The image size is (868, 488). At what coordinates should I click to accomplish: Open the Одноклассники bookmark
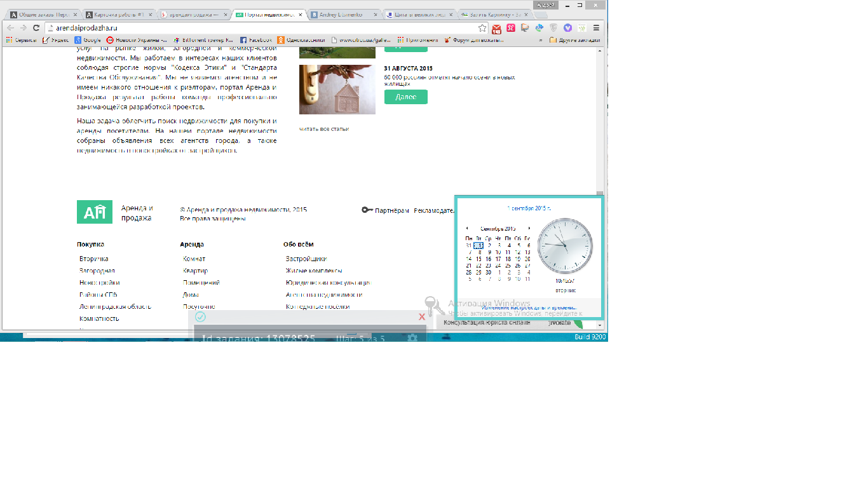point(301,40)
